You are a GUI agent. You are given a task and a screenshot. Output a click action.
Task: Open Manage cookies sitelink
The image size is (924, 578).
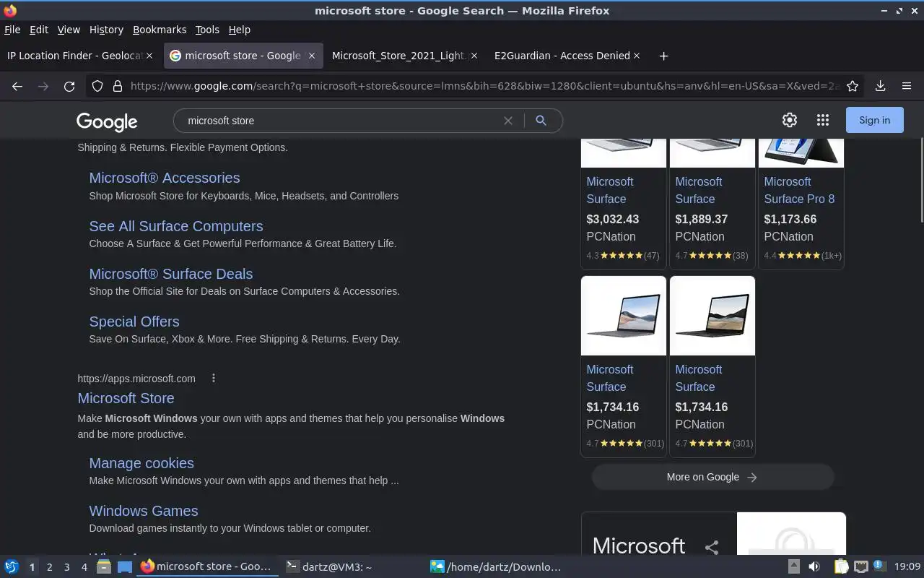tap(141, 463)
